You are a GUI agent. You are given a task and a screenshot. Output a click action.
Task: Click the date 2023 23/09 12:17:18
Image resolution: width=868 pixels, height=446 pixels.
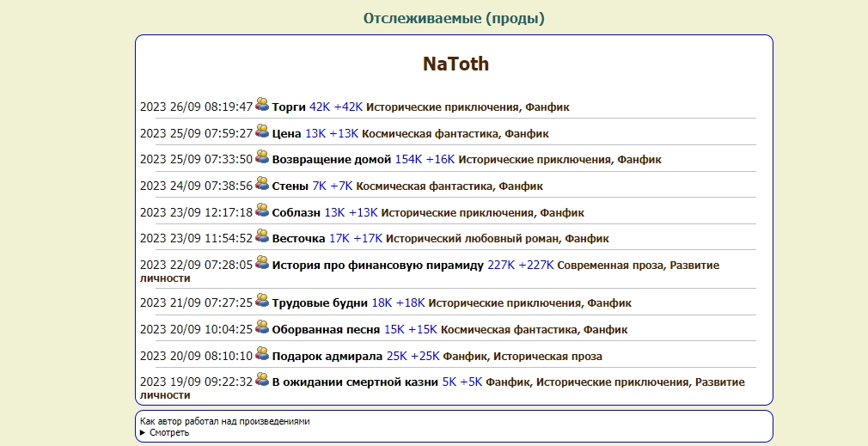pos(196,212)
